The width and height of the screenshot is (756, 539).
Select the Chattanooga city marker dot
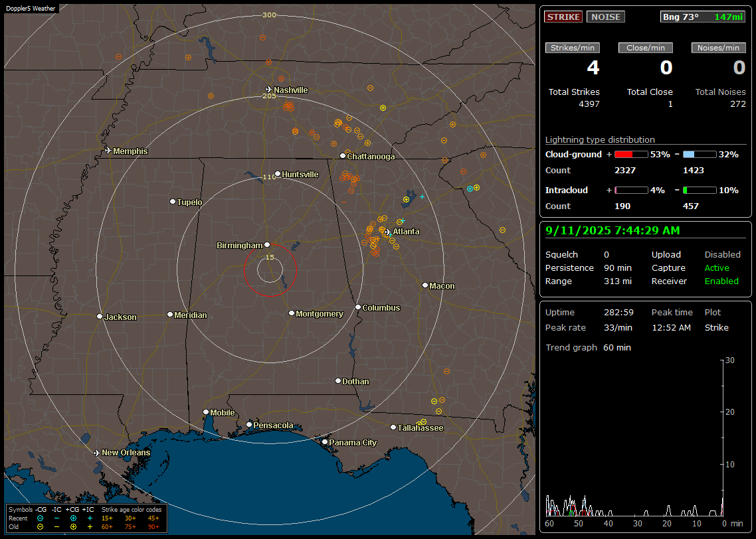coord(343,156)
